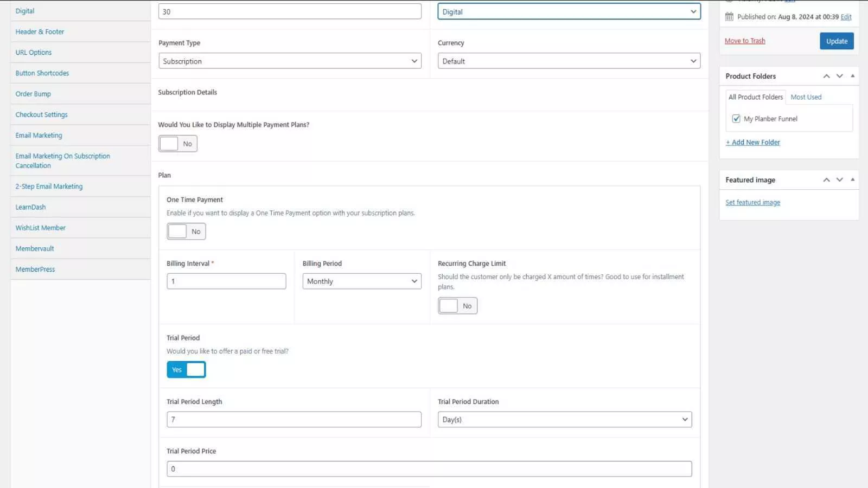This screenshot has width=868, height=488.
Task: Switch to the Most Used tab
Action: coord(806,97)
